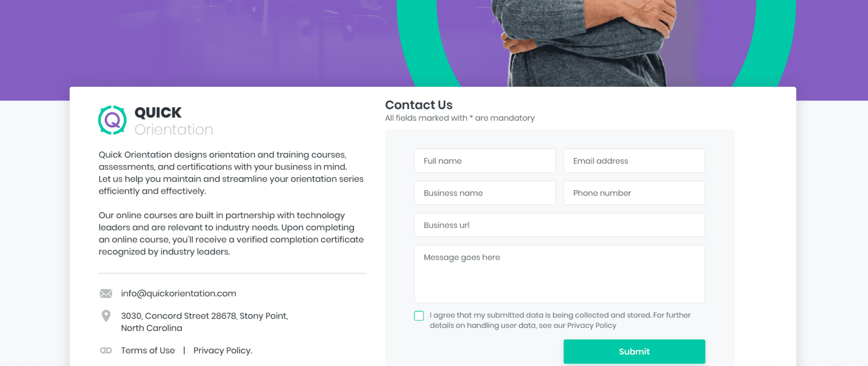Focus the Business url input

point(559,225)
